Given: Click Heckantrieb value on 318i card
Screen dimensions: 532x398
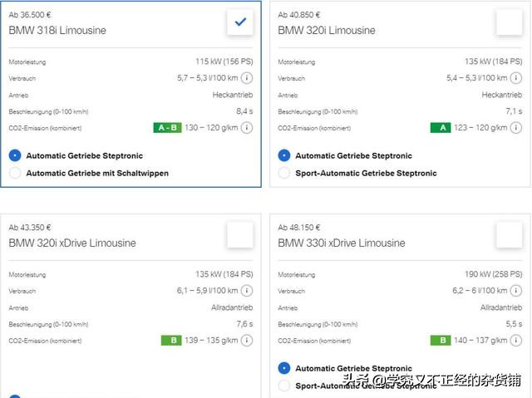Looking at the screenshot, I should click(233, 95).
